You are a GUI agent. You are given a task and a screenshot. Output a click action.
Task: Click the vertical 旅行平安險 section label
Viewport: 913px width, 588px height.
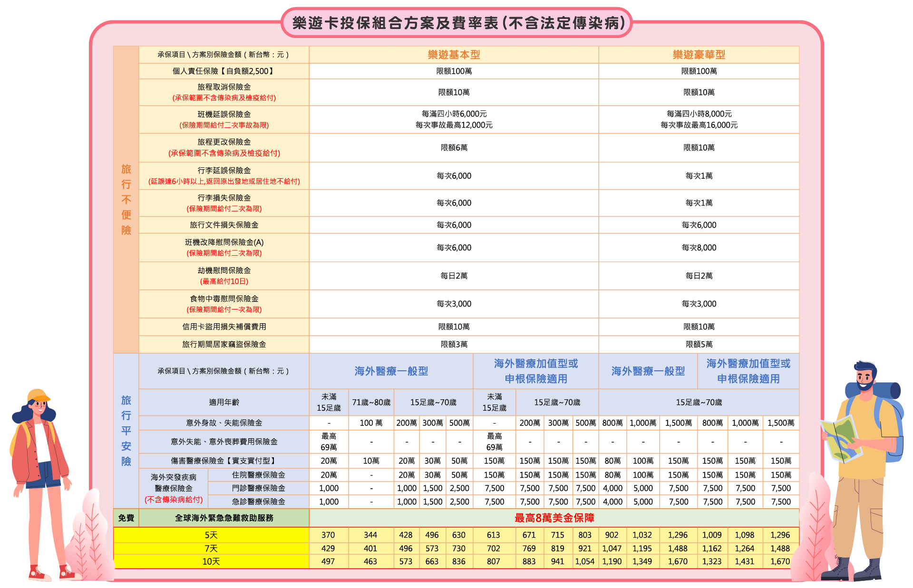coord(126,431)
